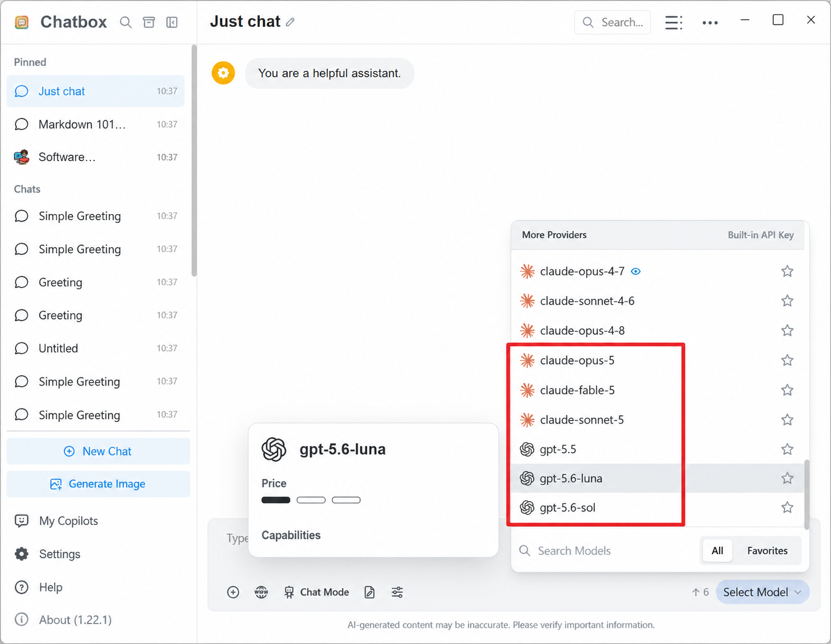Pick claude-opus-4-8 in the model list
This screenshot has width=831, height=644.
click(657, 331)
